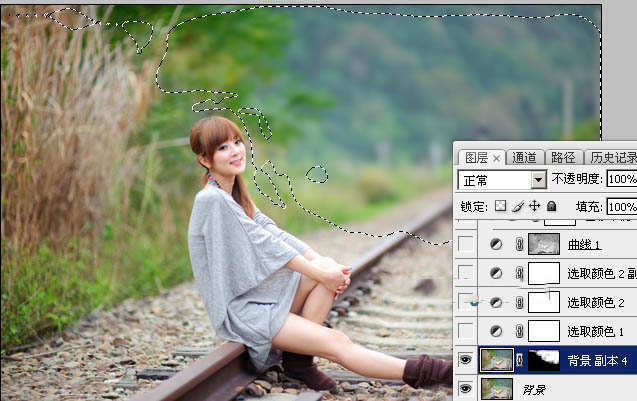Click the lock transparent pixels icon
This screenshot has height=401, width=637.
click(500, 206)
